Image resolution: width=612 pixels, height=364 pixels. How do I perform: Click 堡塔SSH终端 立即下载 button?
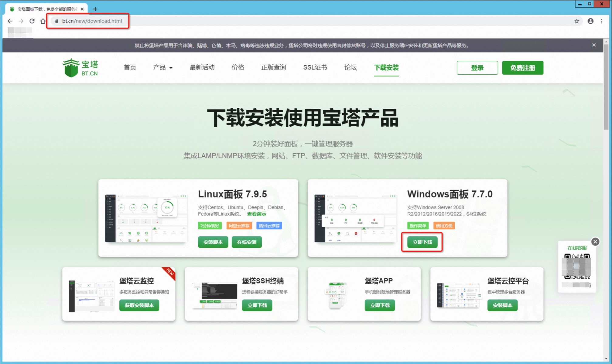[257, 305]
